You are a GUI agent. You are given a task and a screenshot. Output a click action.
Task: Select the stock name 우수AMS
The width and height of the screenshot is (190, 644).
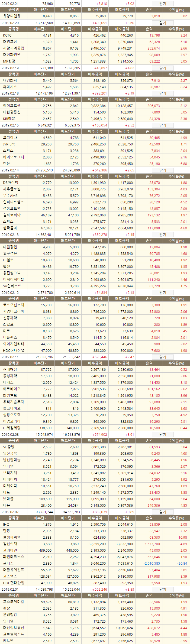(10, 196)
